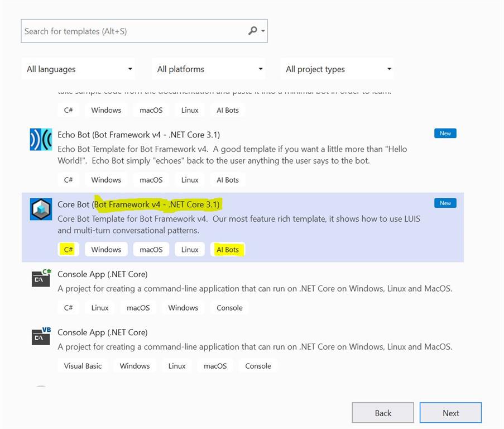
Task: Click the C# Console App (.NET Core) icon
Action: [x=40, y=278]
